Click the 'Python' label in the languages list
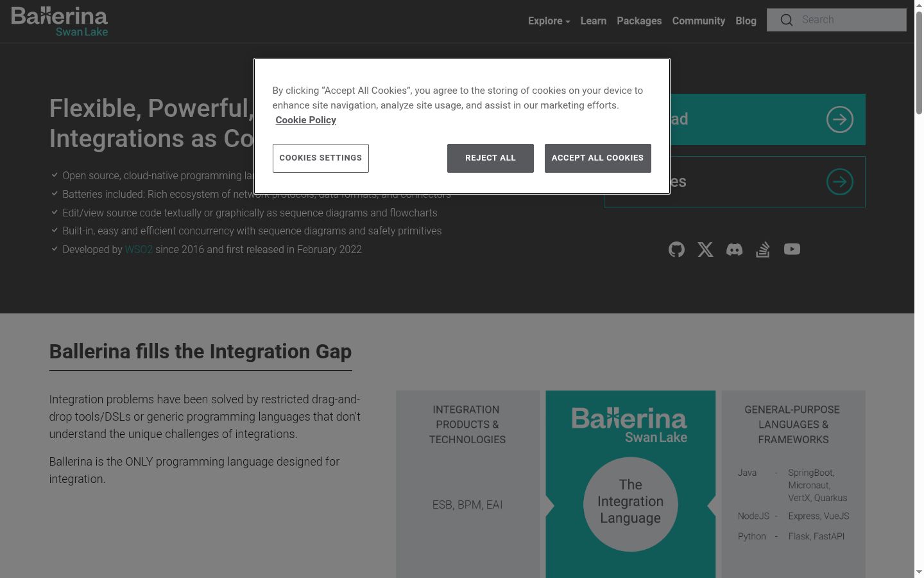This screenshot has width=924, height=578. pyautogui.click(x=752, y=536)
